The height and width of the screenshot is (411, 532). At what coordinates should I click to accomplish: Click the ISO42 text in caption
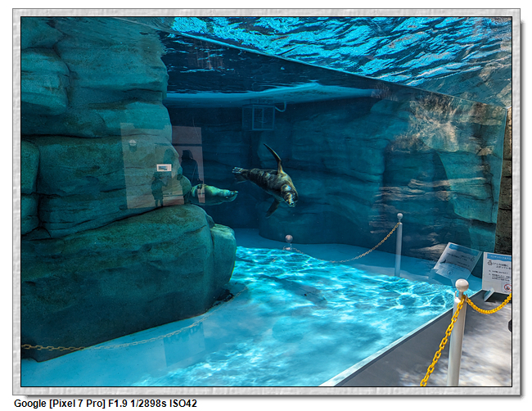pyautogui.click(x=183, y=404)
